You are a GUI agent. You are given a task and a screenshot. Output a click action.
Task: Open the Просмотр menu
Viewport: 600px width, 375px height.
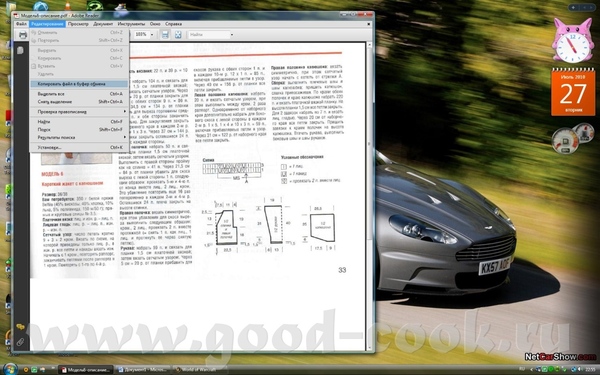pyautogui.click(x=78, y=24)
